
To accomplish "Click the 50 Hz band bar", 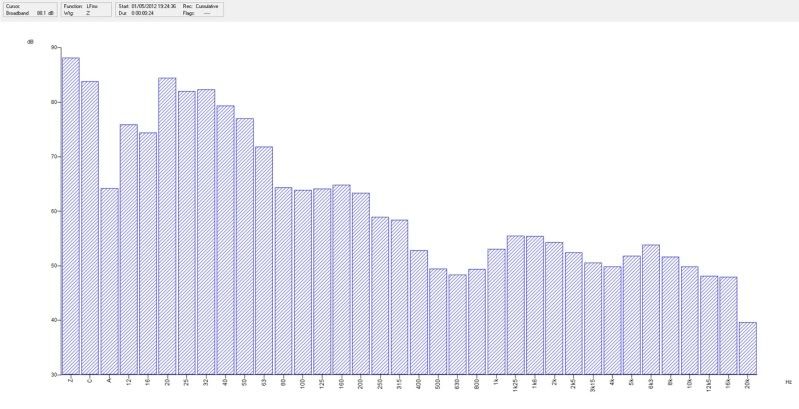I will [x=245, y=247].
